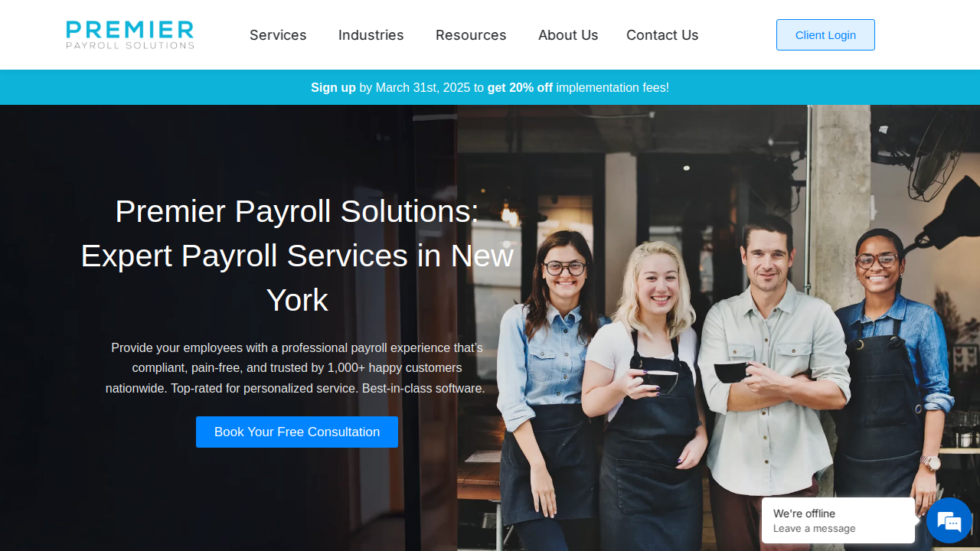The height and width of the screenshot is (551, 980).
Task: Open the Services menu
Action: coord(278,35)
